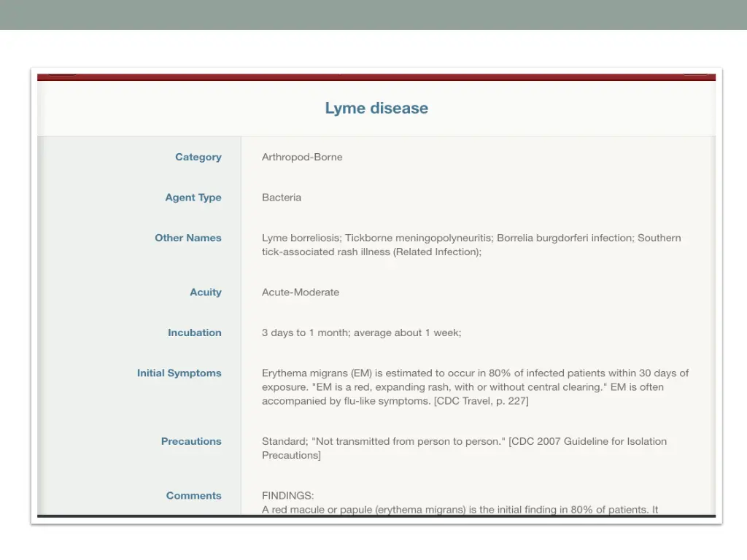The width and height of the screenshot is (747, 560).
Task: Click the Standard precautions description text
Action: click(x=464, y=448)
